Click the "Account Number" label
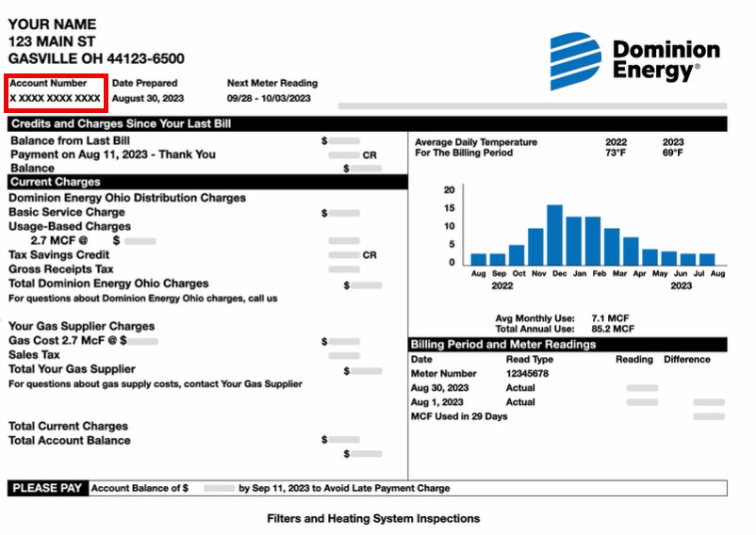The width and height of the screenshot is (756, 535). point(48,83)
